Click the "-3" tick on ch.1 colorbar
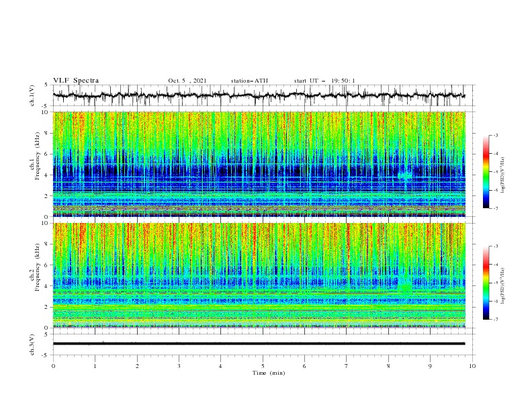 (x=495, y=135)
